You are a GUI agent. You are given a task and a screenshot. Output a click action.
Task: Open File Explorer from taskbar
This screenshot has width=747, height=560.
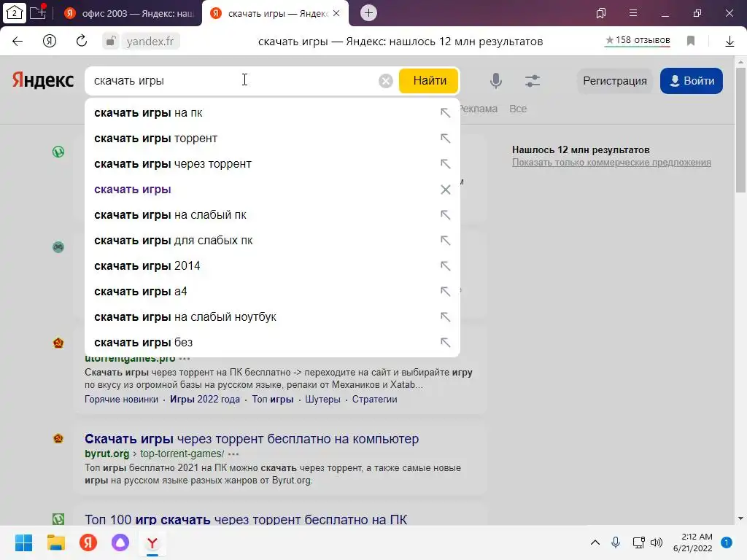point(55,542)
